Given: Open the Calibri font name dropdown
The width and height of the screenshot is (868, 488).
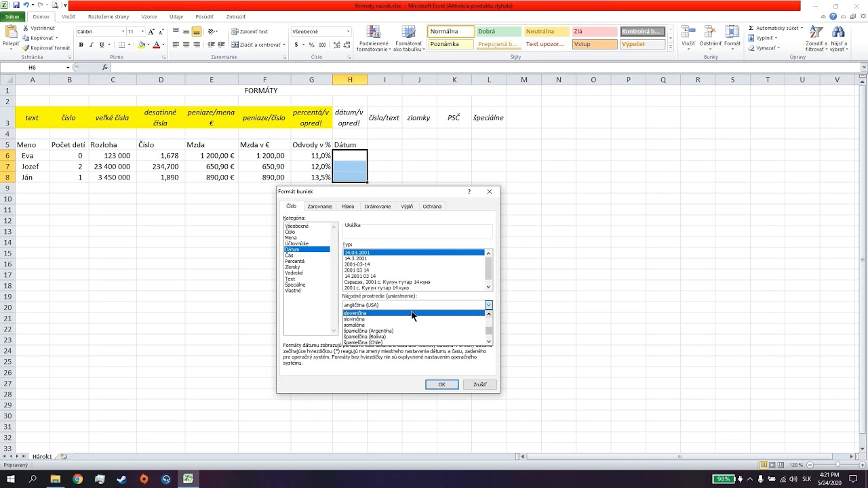Looking at the screenshot, I should [x=123, y=32].
